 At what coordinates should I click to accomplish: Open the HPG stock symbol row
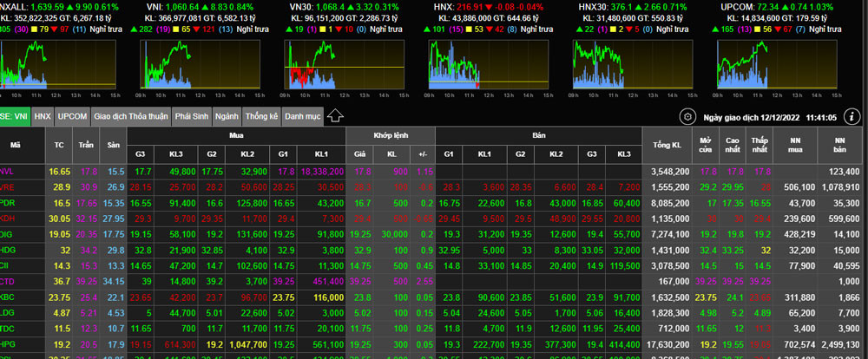(x=9, y=343)
